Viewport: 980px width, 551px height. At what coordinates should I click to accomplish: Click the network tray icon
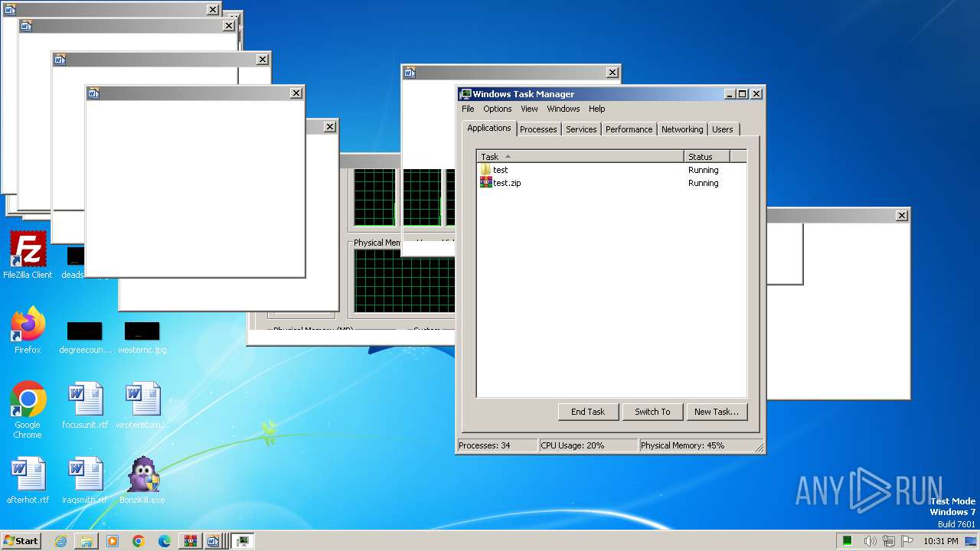click(890, 541)
